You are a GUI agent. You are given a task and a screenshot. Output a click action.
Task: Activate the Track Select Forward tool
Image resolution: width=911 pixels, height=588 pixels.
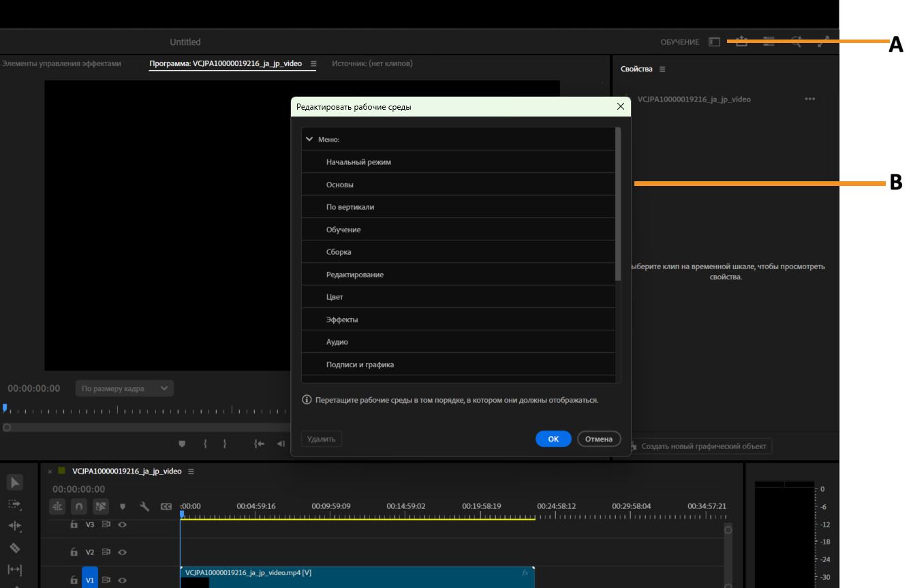tap(16, 505)
